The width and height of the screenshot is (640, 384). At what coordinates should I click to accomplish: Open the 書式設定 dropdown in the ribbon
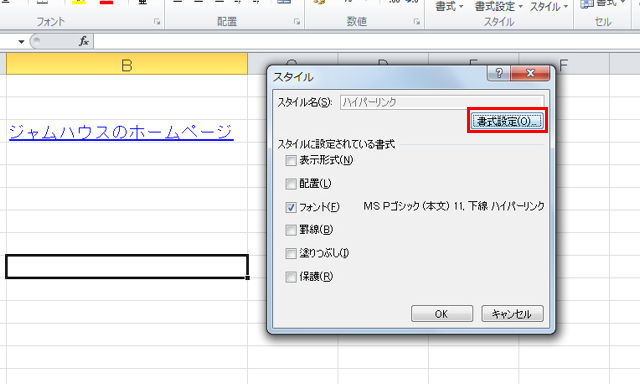tap(498, 7)
